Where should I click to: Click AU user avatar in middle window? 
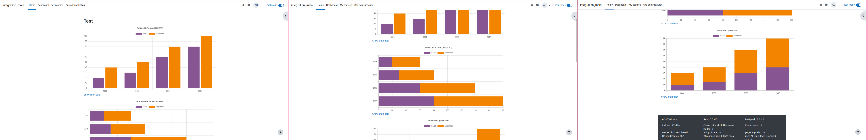[x=545, y=5]
